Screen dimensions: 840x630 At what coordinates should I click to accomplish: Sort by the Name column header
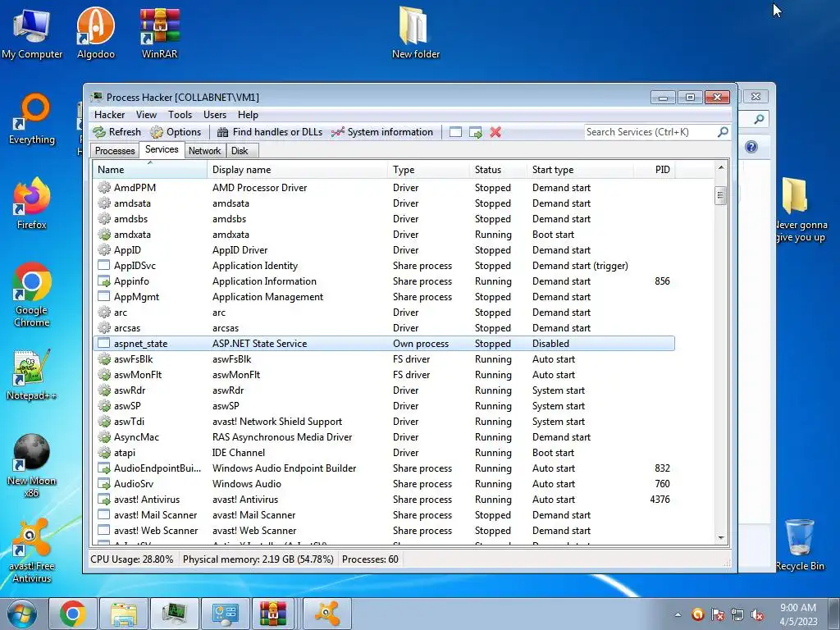(150, 169)
